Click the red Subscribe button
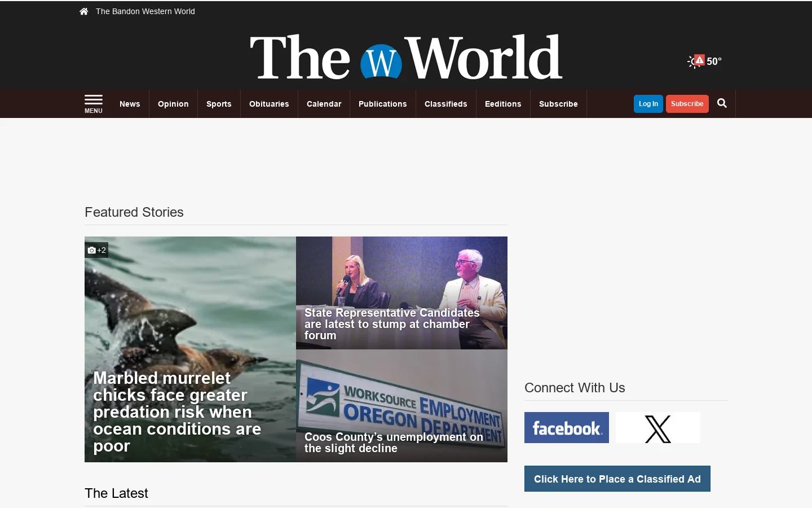Viewport: 812px width, 508px height. [x=687, y=104]
